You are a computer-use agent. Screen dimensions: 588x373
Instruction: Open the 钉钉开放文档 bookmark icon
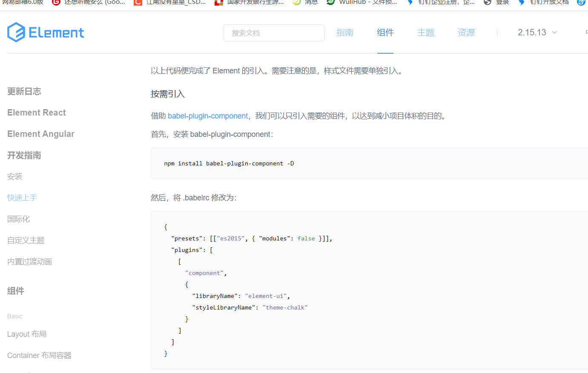point(521,3)
